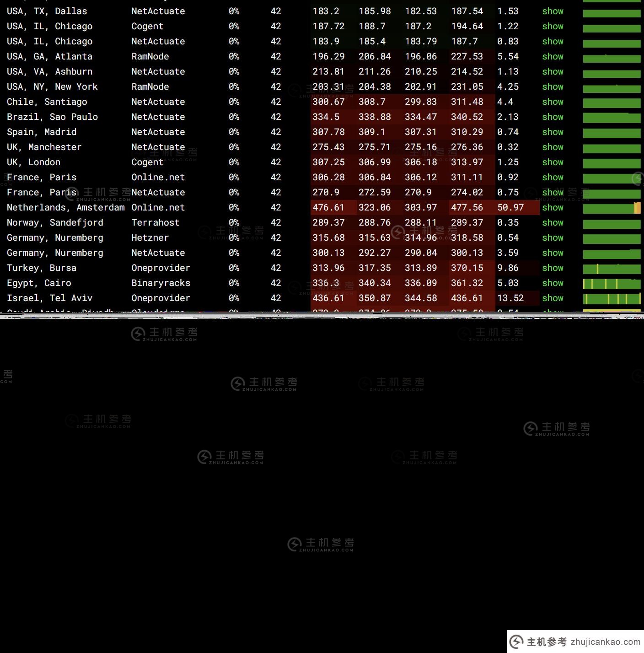The image size is (644, 653).
Task: Click latency graph for Israel Tel Aviv row
Action: 612,298
